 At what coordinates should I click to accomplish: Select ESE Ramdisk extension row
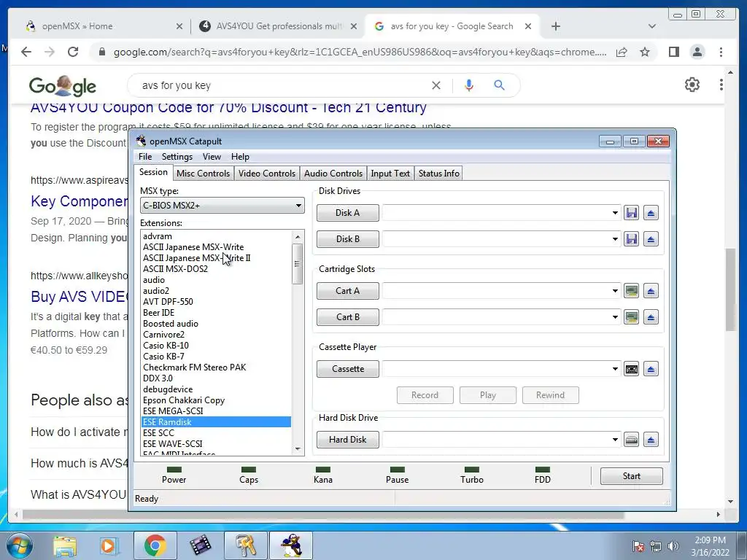[216, 422]
